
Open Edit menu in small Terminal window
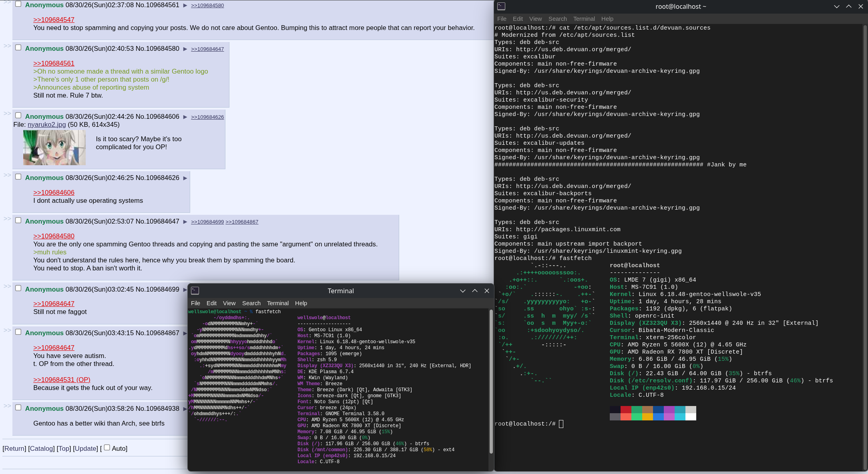coord(211,303)
